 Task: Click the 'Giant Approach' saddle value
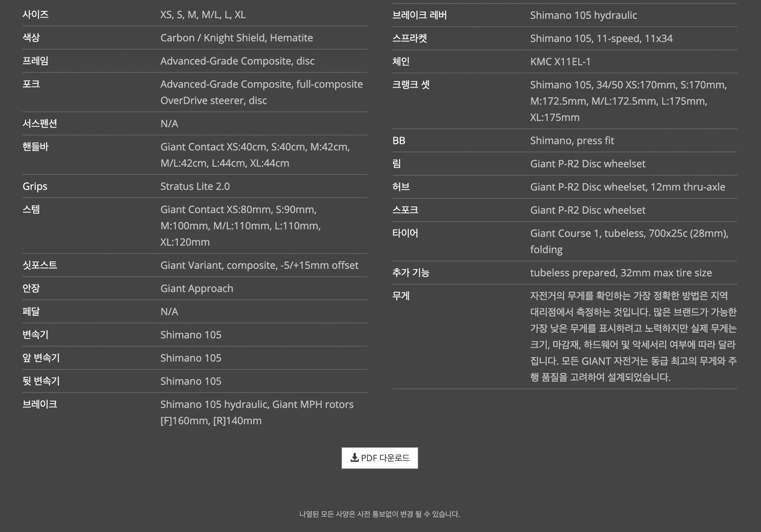[197, 288]
